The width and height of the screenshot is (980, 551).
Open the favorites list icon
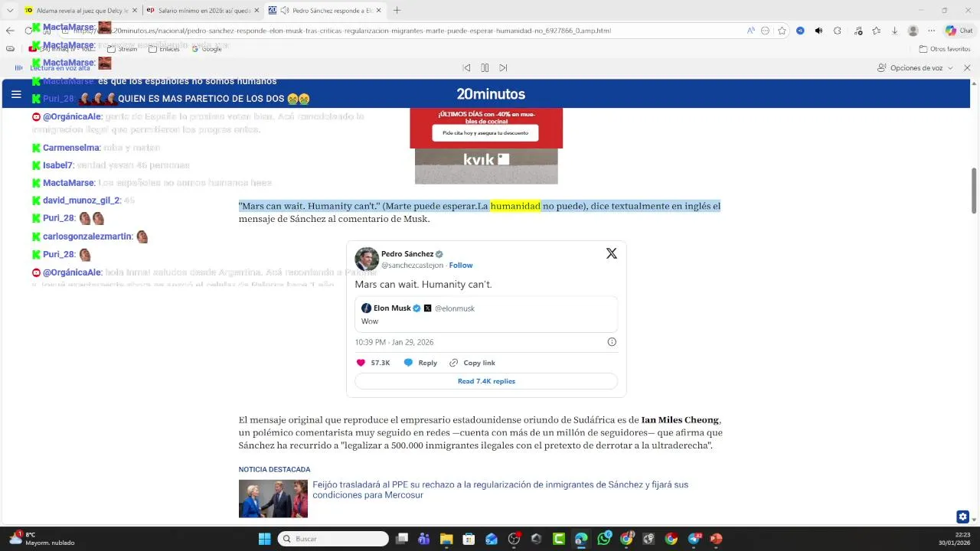877,31
